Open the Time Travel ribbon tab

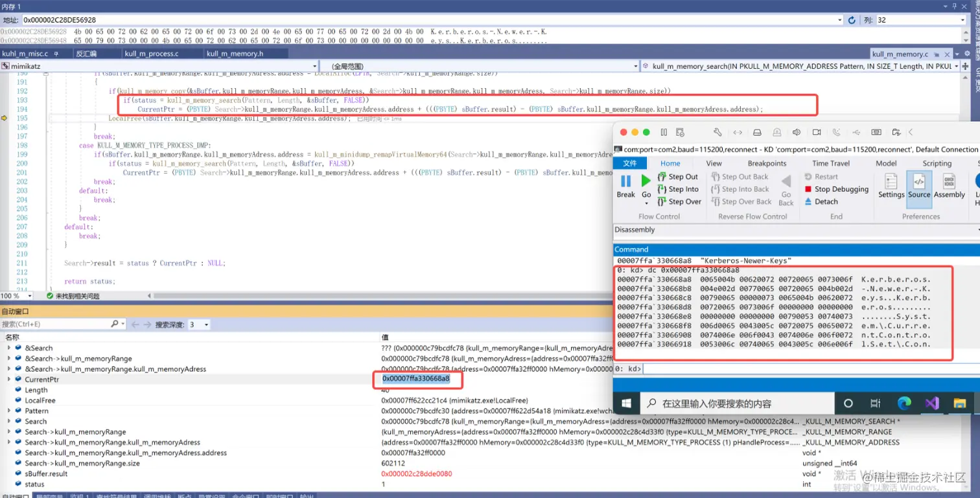coord(831,163)
